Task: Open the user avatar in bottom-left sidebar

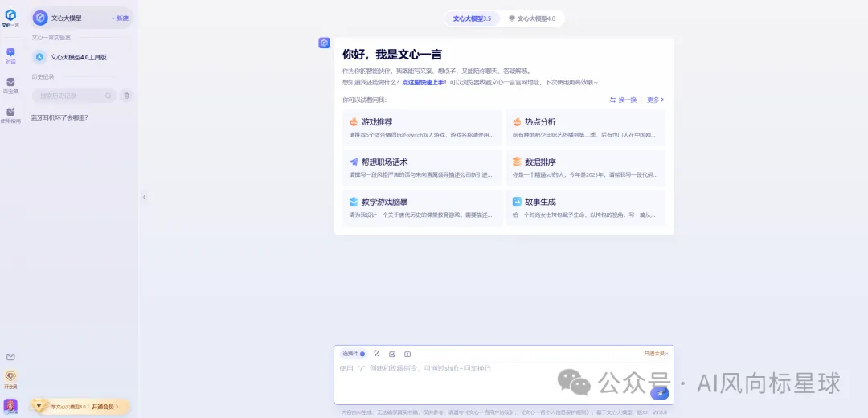Action: (x=10, y=406)
